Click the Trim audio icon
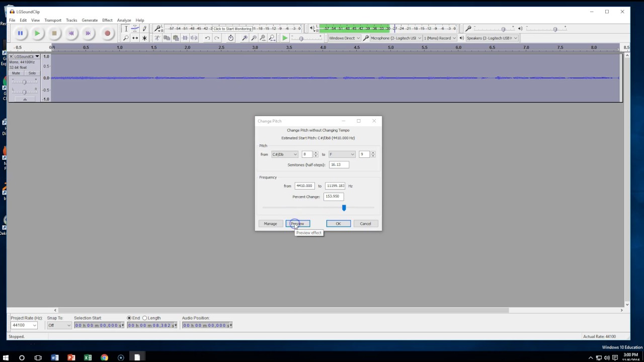644x362 pixels. point(185,38)
